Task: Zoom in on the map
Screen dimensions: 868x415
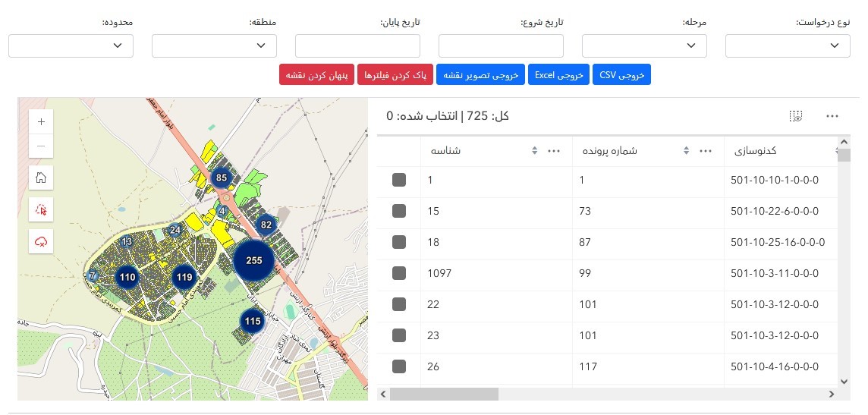Action: coord(41,121)
